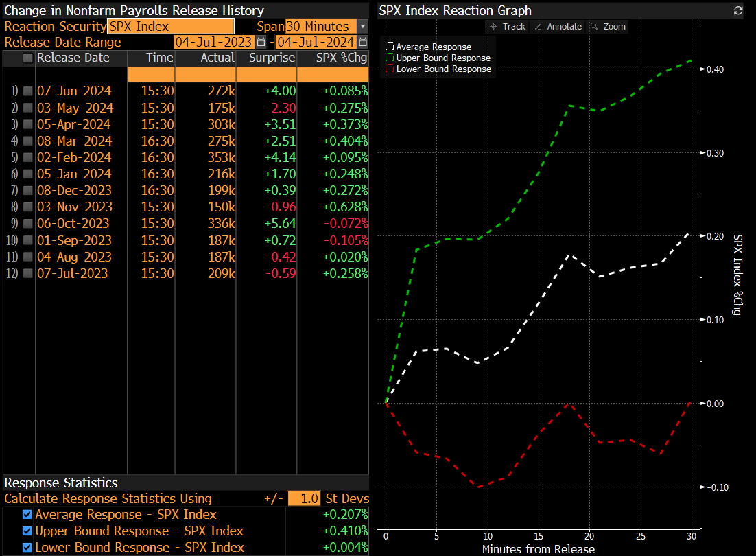756x556 pixels.
Task: Check the box for 05-Apr-2024 release
Action: click(28, 124)
